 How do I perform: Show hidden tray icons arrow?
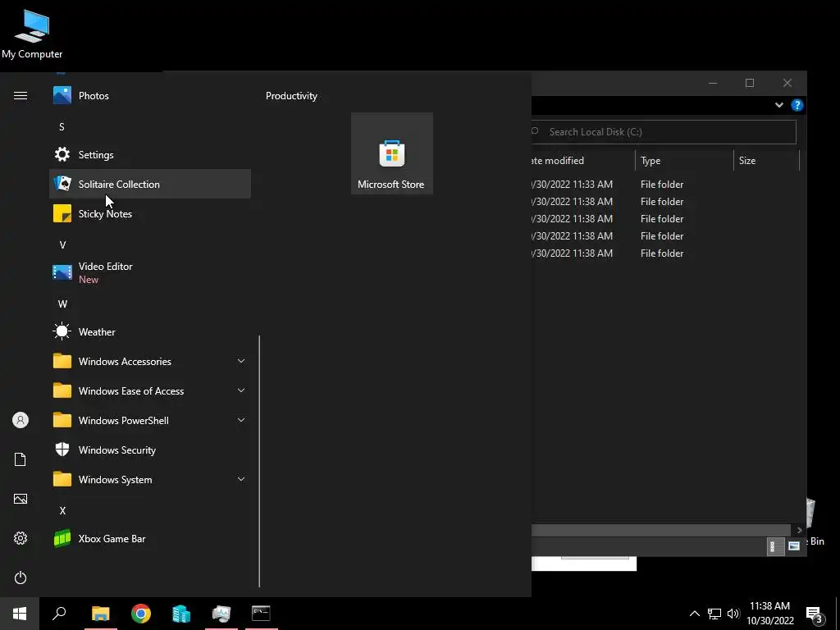click(694, 614)
